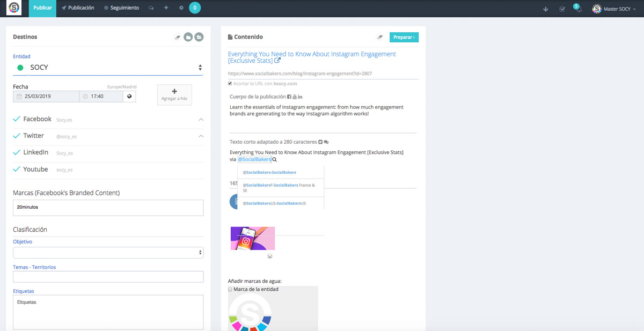Click the LinkedIn icon beside Cuerpo de la publicación
The height and width of the screenshot is (331, 644).
click(300, 97)
